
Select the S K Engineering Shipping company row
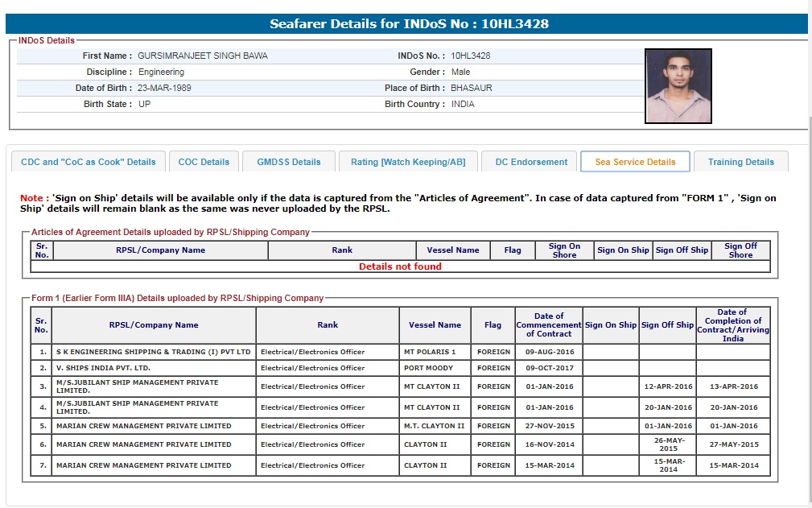point(153,352)
